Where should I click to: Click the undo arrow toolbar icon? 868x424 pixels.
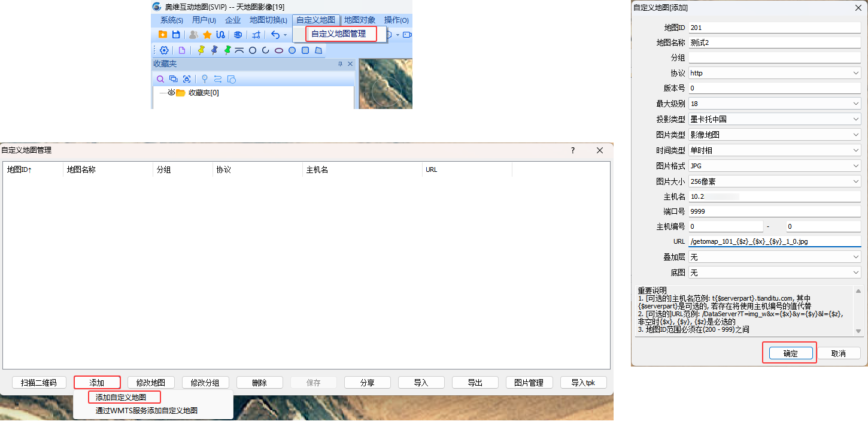click(x=275, y=35)
